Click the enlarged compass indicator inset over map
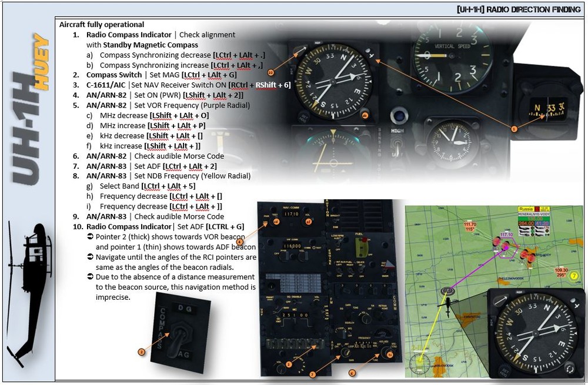 (536, 334)
